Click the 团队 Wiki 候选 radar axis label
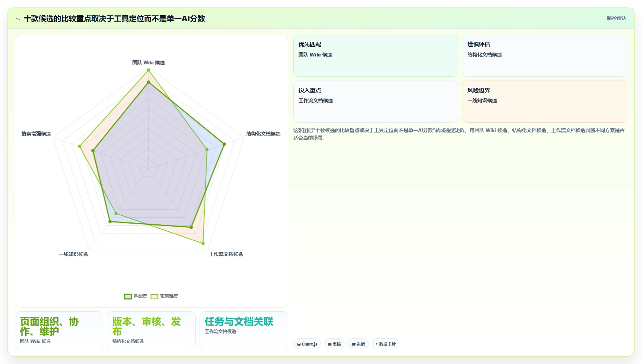This screenshot has width=642, height=364. click(x=148, y=62)
